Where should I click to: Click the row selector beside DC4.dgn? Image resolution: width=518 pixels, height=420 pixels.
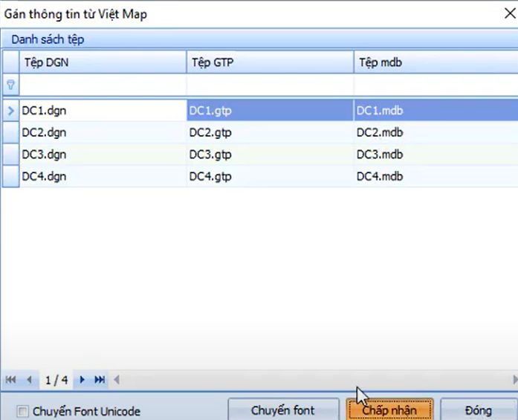11,176
